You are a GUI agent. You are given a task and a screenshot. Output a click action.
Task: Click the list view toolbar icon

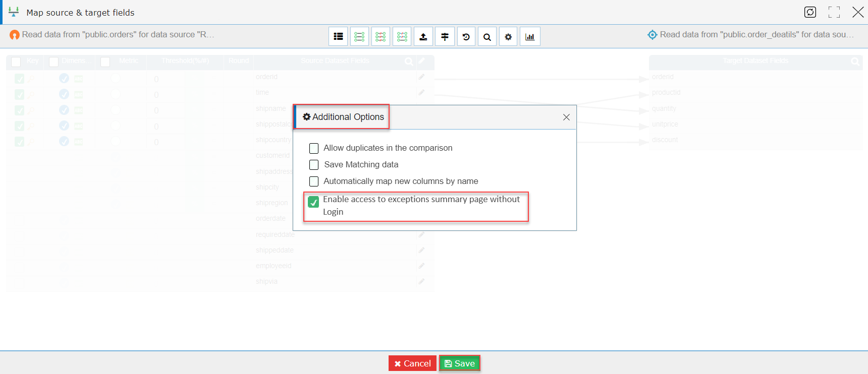coord(338,36)
